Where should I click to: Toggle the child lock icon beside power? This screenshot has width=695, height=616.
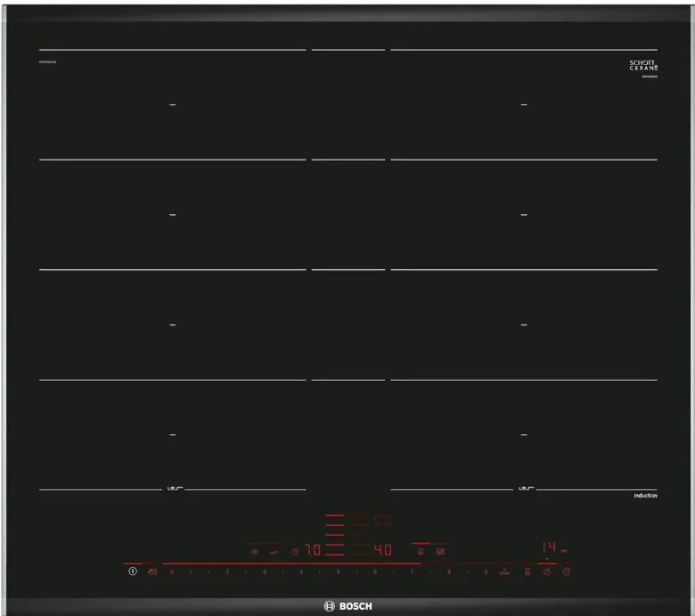(151, 571)
